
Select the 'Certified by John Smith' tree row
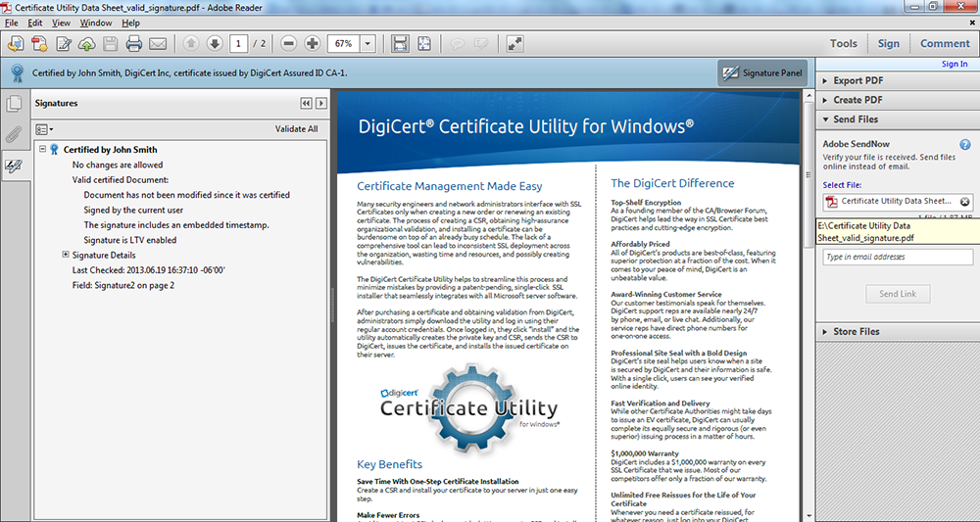(x=110, y=149)
